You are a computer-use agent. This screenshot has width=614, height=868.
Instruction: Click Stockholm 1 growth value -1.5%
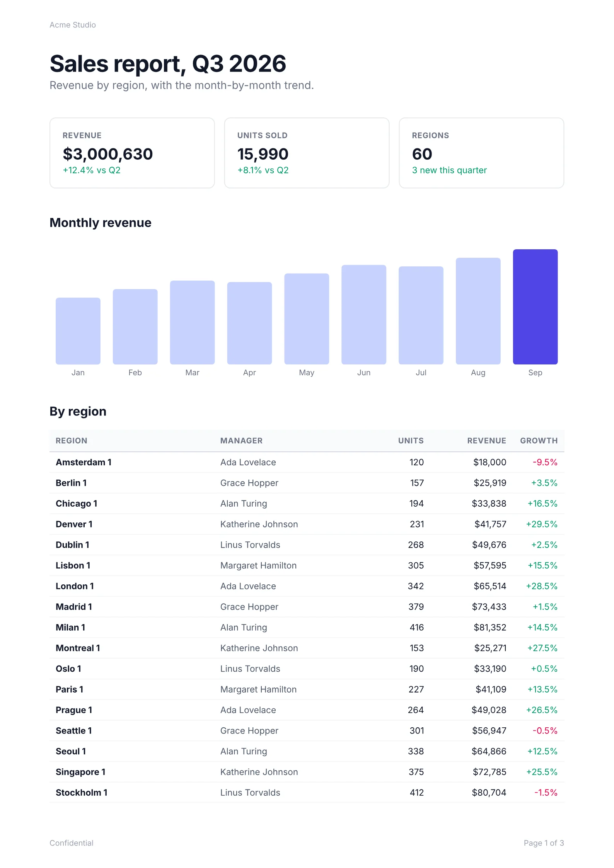click(x=546, y=793)
